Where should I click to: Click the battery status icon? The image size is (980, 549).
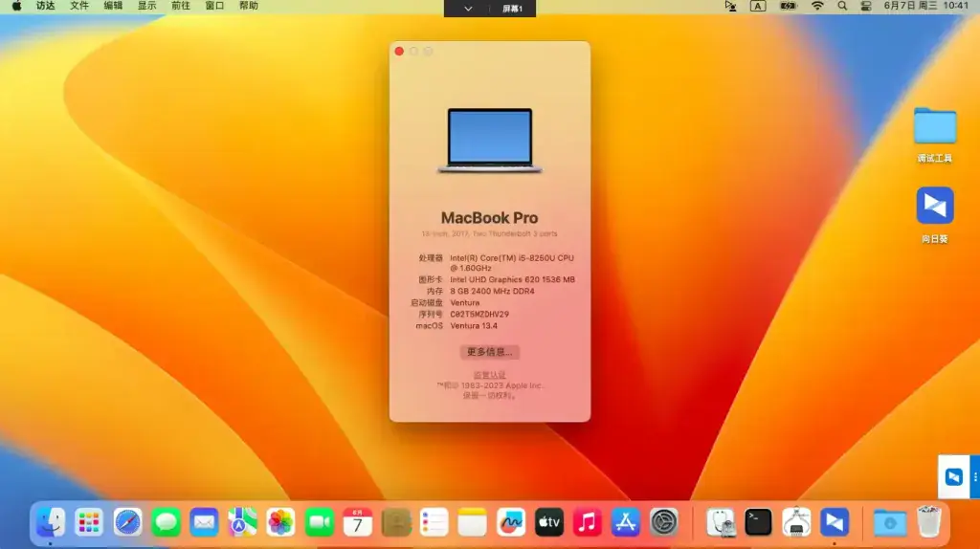[789, 6]
